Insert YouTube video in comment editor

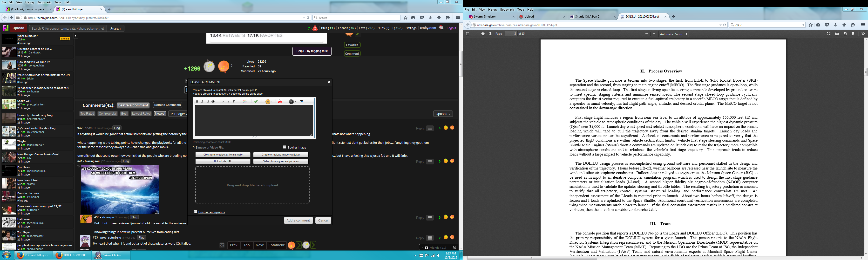(x=280, y=102)
